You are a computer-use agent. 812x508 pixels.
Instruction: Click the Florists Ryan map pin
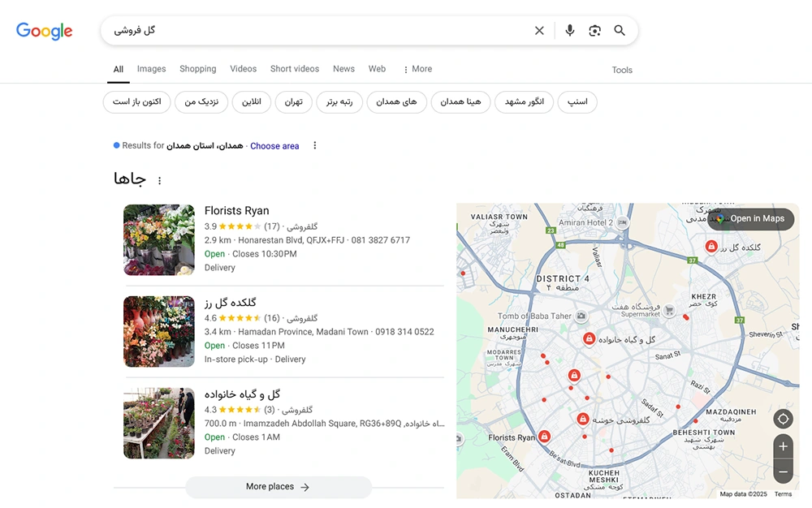(544, 437)
